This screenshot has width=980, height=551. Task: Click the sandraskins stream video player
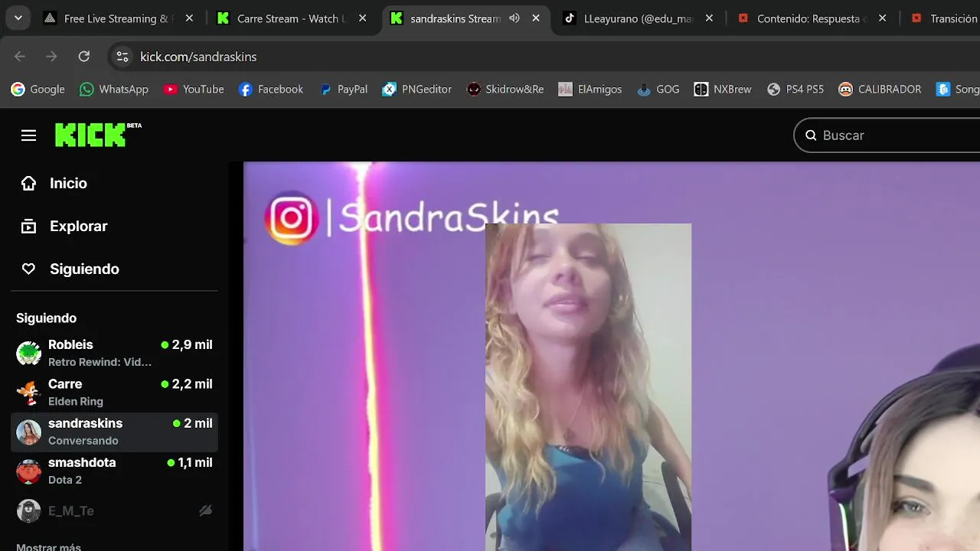tap(612, 356)
